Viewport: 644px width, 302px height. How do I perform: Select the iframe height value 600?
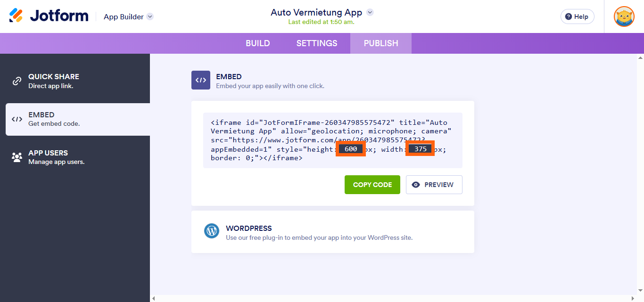pos(351,149)
